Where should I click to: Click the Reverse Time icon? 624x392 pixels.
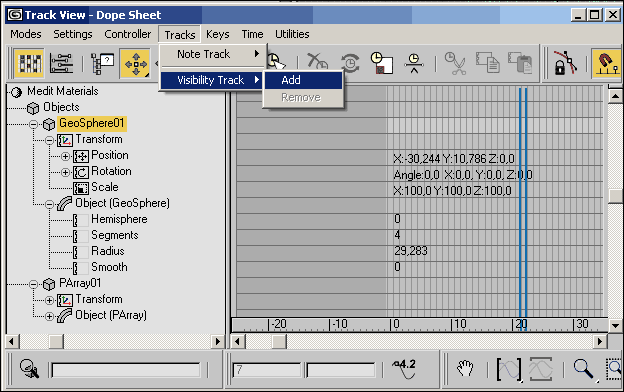[x=350, y=62]
